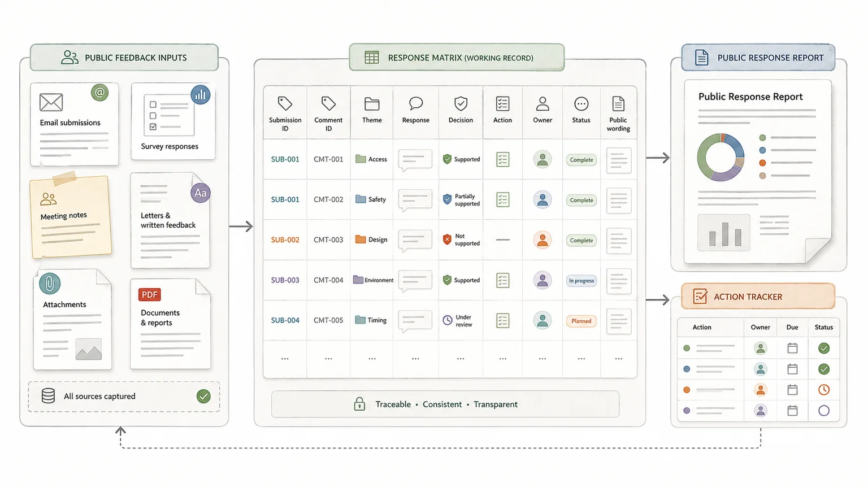The image size is (868, 488).
Task: Click the Action Tracker checklist icon
Action: click(x=700, y=296)
